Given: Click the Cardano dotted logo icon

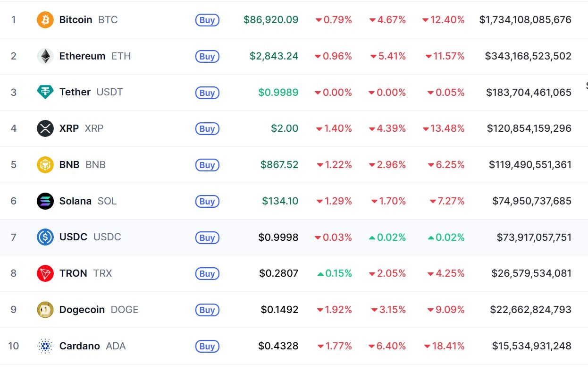Looking at the screenshot, I should point(45,346).
